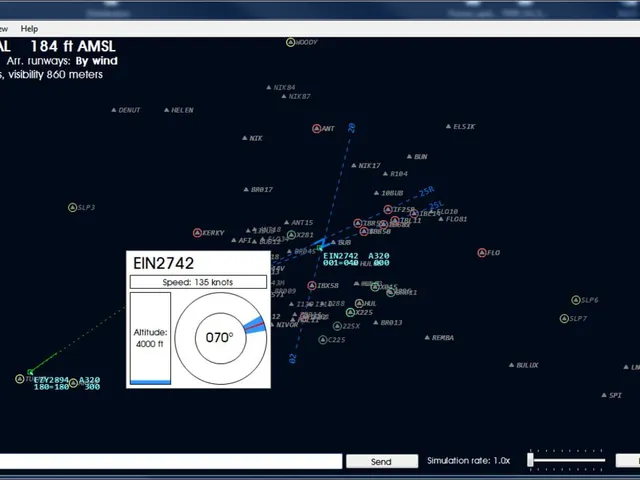The height and width of the screenshot is (480, 640).
Task: Click the R104 fix triangle
Action: point(385,174)
